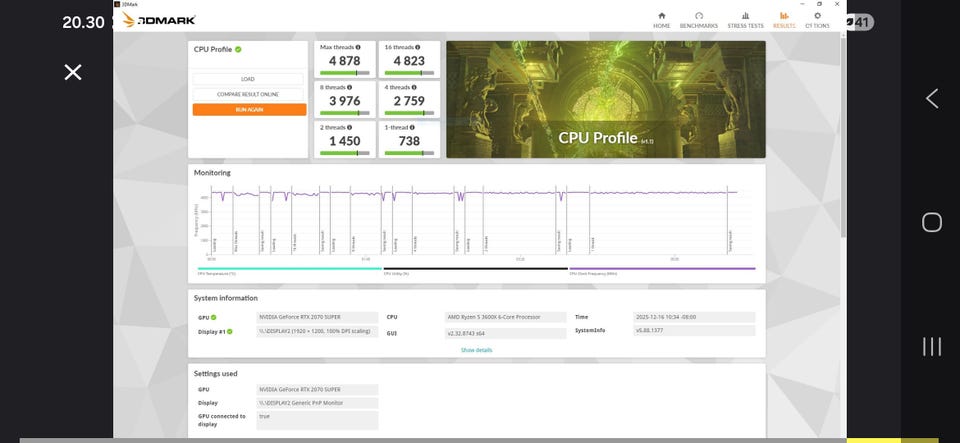Image resolution: width=960 pixels, height=443 pixels.
Task: Click the 1-thread info icon
Action: pos(413,127)
